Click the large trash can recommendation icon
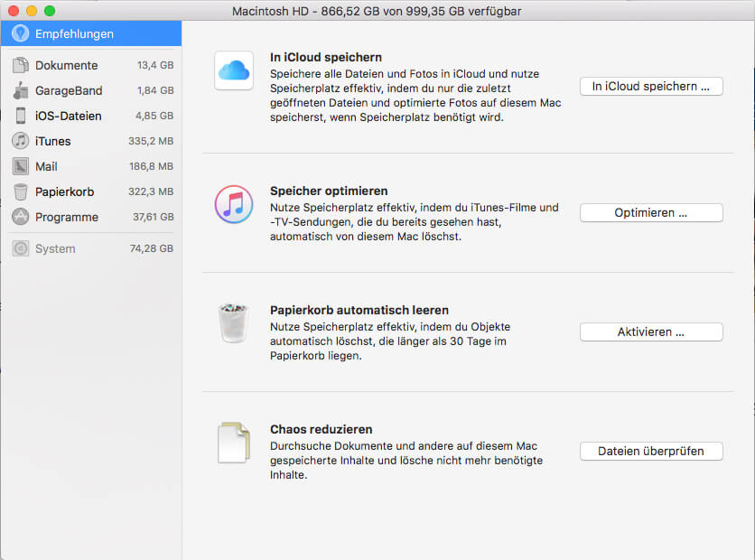Screen dimensions: 755x560 234,323
